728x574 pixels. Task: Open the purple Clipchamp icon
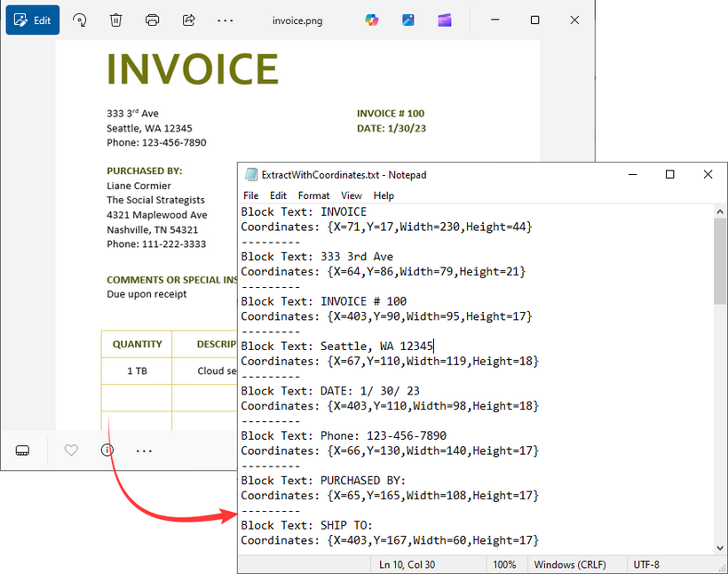pyautogui.click(x=445, y=20)
